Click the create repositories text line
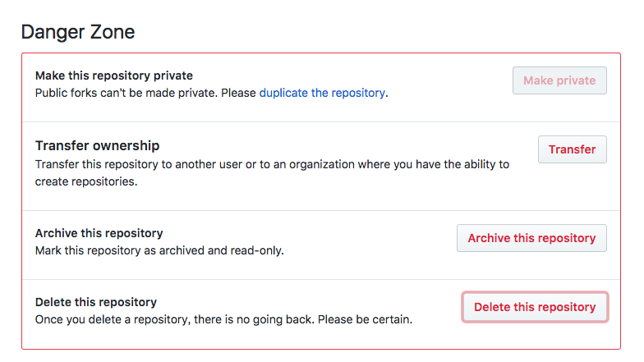The image size is (644, 362). point(86,181)
